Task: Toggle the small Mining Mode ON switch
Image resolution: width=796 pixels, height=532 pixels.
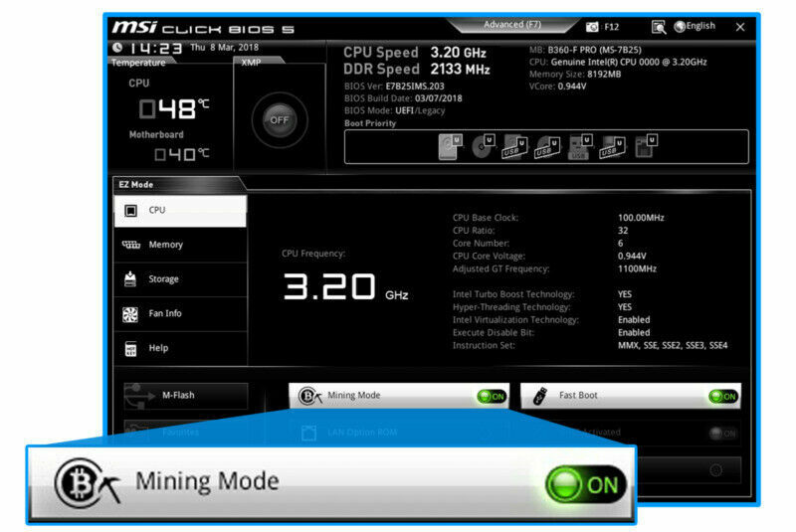Action: point(491,397)
